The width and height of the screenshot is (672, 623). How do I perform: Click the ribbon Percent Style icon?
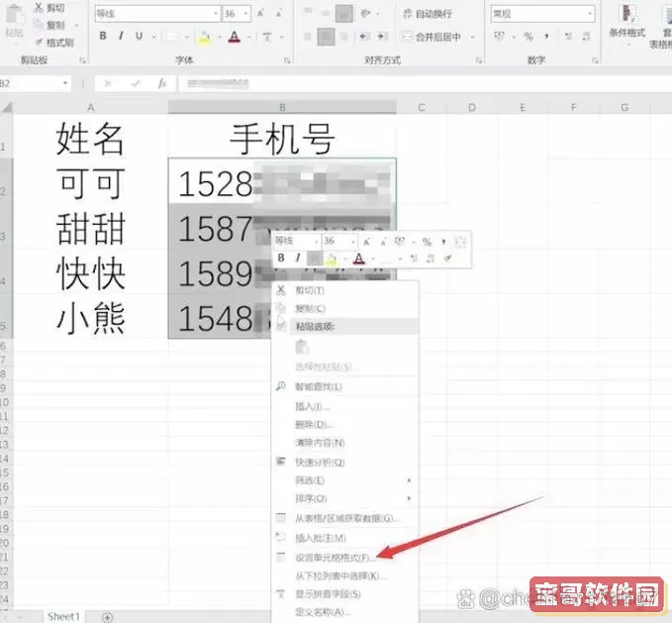coord(528,37)
